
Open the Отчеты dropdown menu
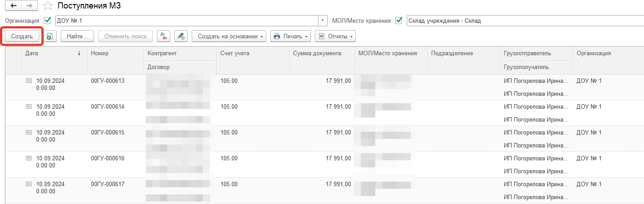click(335, 37)
